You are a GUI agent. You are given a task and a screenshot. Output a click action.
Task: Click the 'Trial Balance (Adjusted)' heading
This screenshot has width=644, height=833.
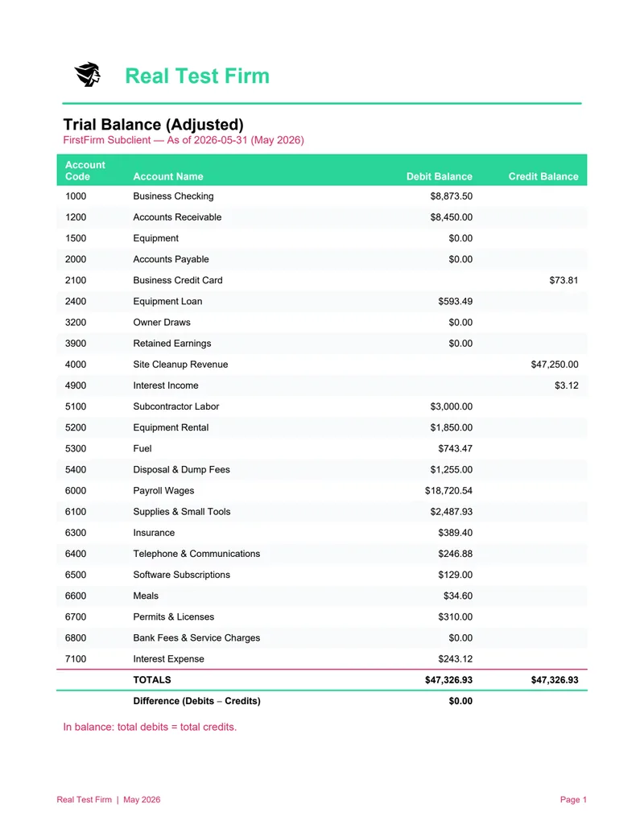[153, 124]
